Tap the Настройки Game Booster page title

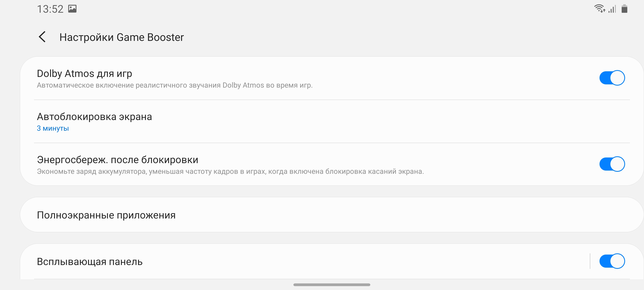pos(122,37)
